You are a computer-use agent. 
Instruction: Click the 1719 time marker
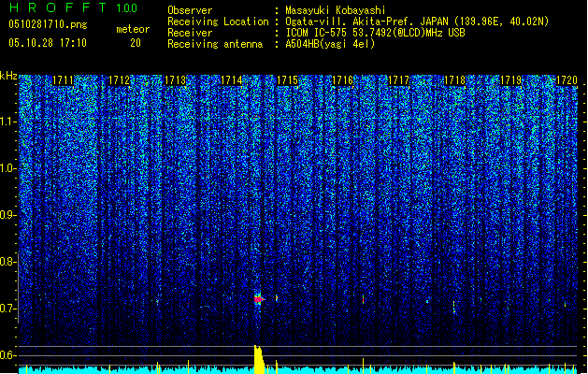510,80
